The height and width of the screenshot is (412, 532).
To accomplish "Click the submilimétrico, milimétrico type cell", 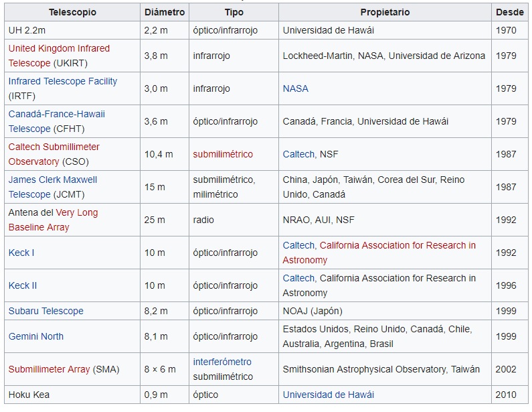I will click(234, 187).
